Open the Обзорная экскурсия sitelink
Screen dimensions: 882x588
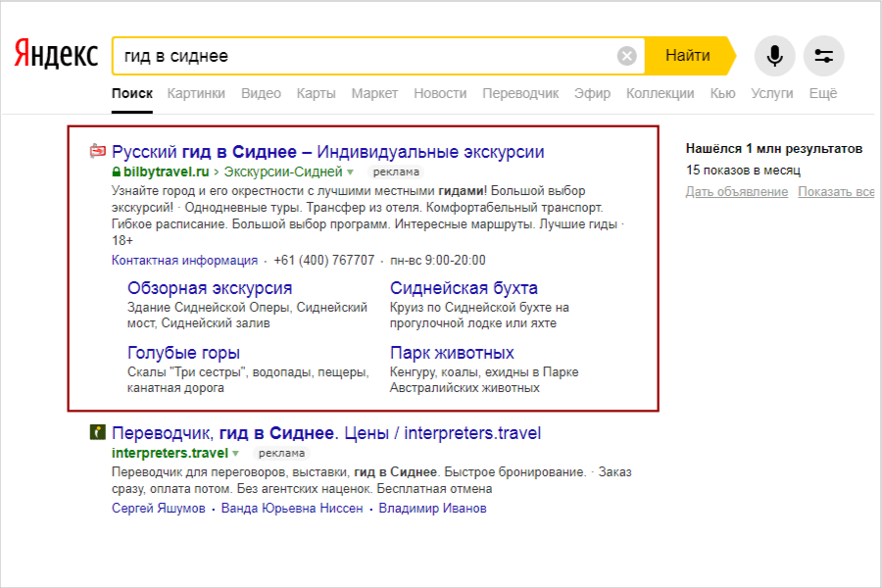(210, 288)
